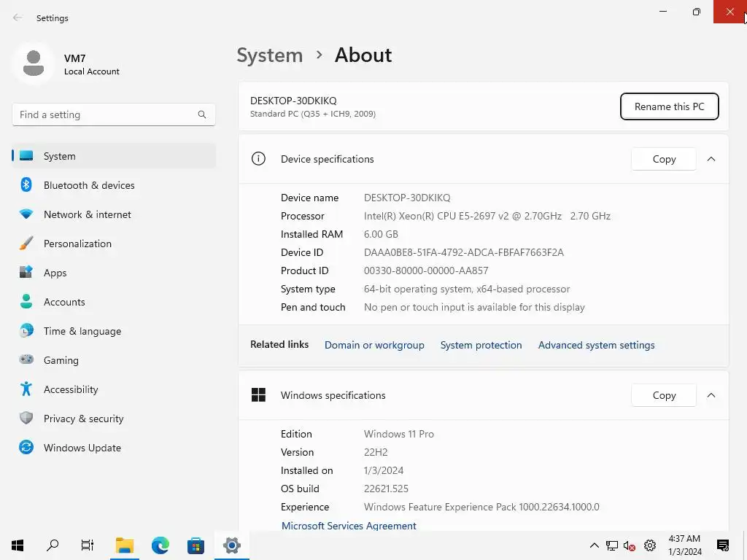Click the taskbar clock showing 4:37 AM
This screenshot has width=747, height=560.
(684, 545)
